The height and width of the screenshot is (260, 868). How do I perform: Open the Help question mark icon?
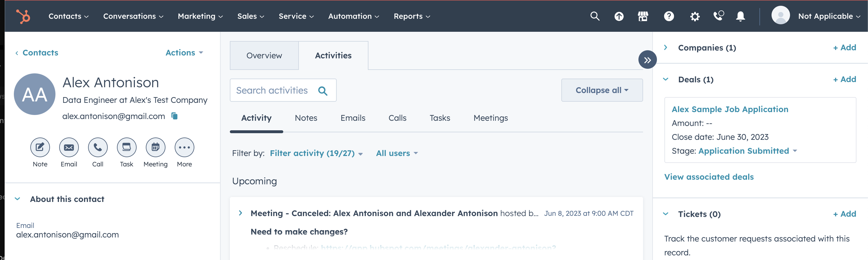669,16
